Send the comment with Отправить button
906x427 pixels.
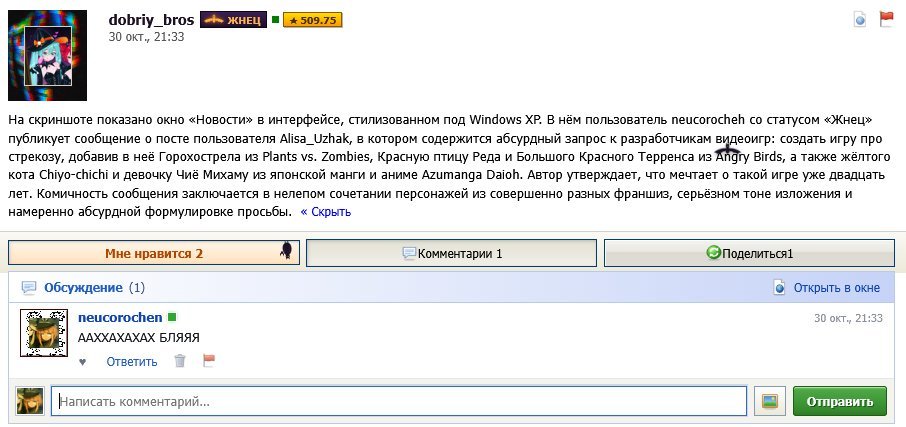(x=840, y=401)
